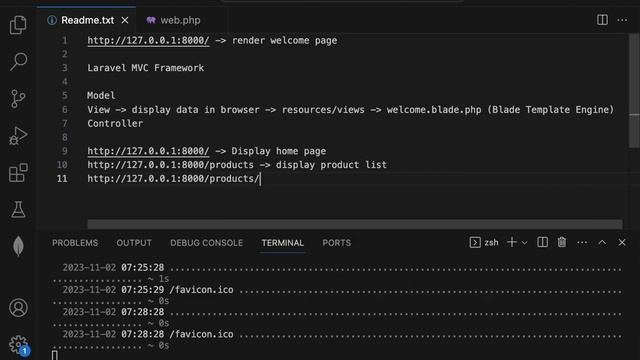
Task: Click the products URL on line 10
Action: click(171, 165)
